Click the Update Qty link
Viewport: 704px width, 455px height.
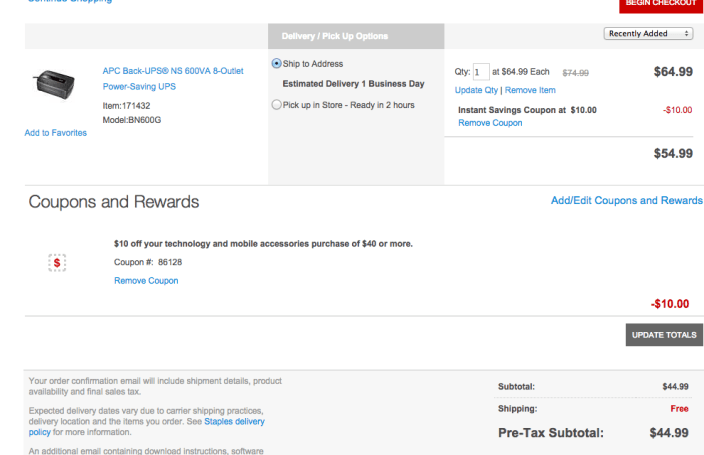[x=476, y=90]
